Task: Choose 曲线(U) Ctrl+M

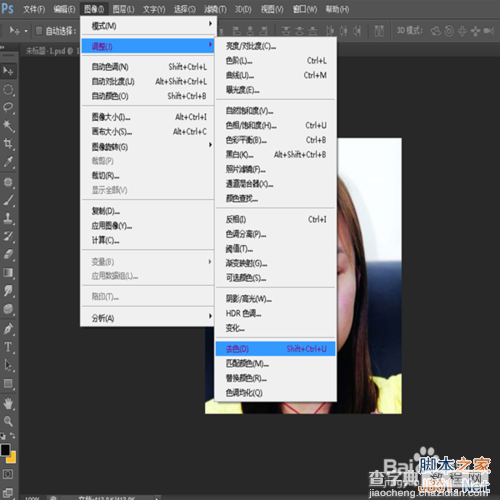Action: click(x=275, y=75)
